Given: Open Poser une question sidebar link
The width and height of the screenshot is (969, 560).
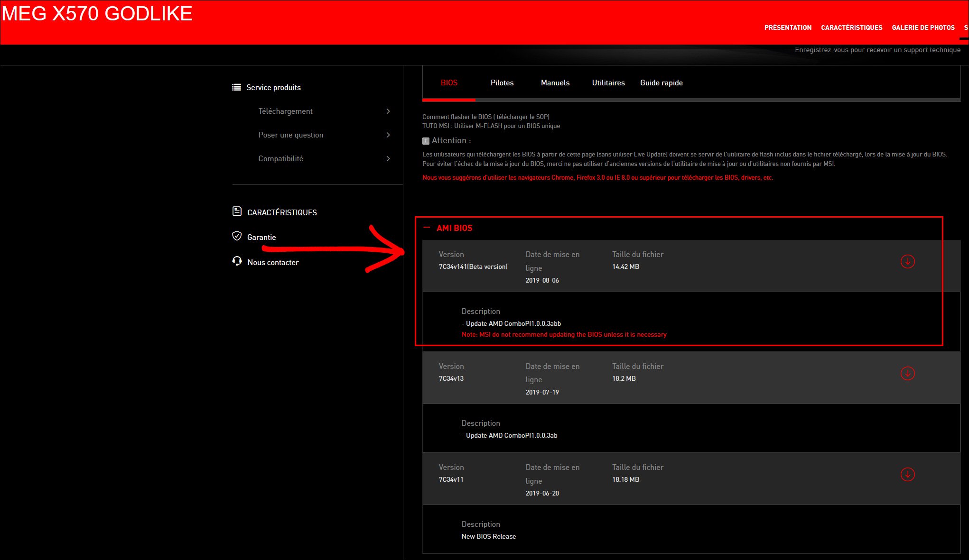Looking at the screenshot, I should 291,135.
